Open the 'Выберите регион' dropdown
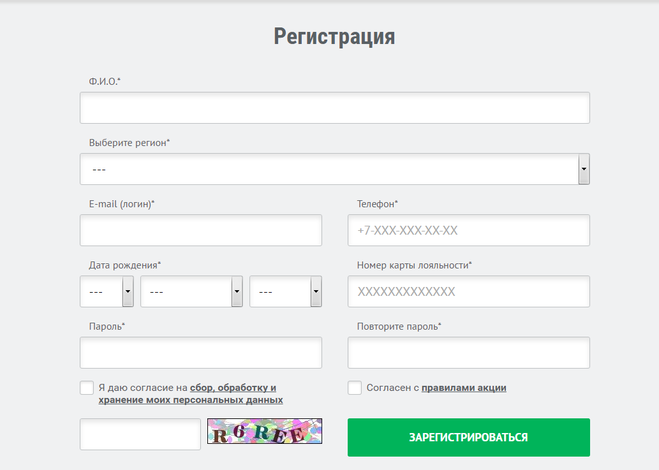This screenshot has width=659, height=470. pos(334,169)
